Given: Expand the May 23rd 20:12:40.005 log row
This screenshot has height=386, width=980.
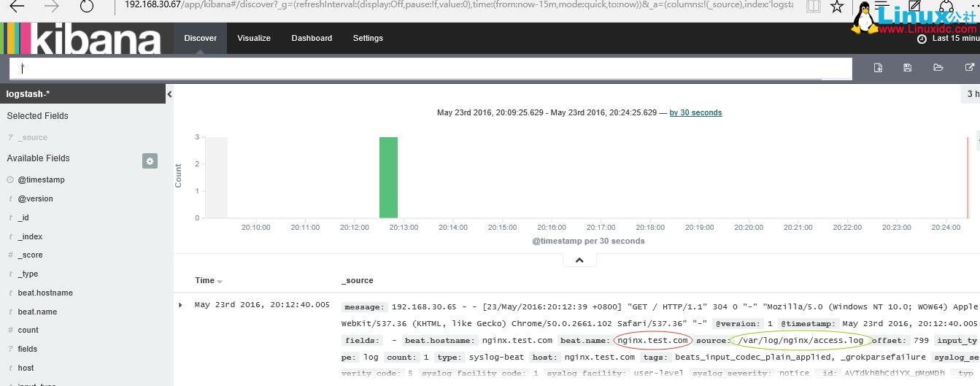Looking at the screenshot, I should point(181,305).
